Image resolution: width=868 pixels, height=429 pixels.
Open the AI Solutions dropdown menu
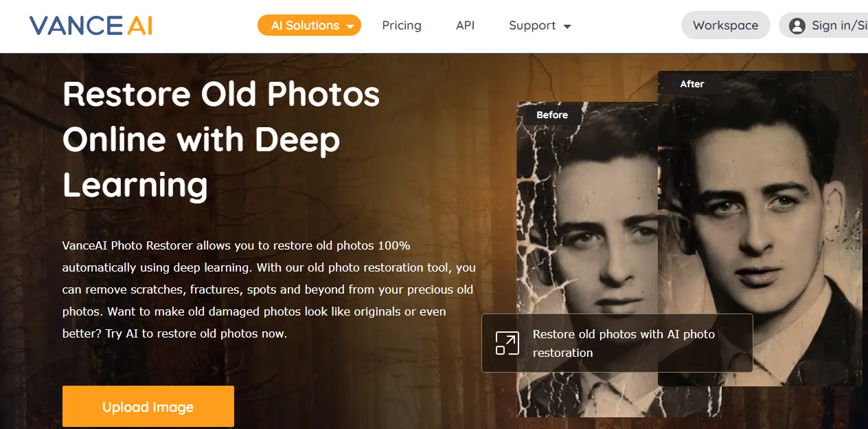tap(309, 25)
